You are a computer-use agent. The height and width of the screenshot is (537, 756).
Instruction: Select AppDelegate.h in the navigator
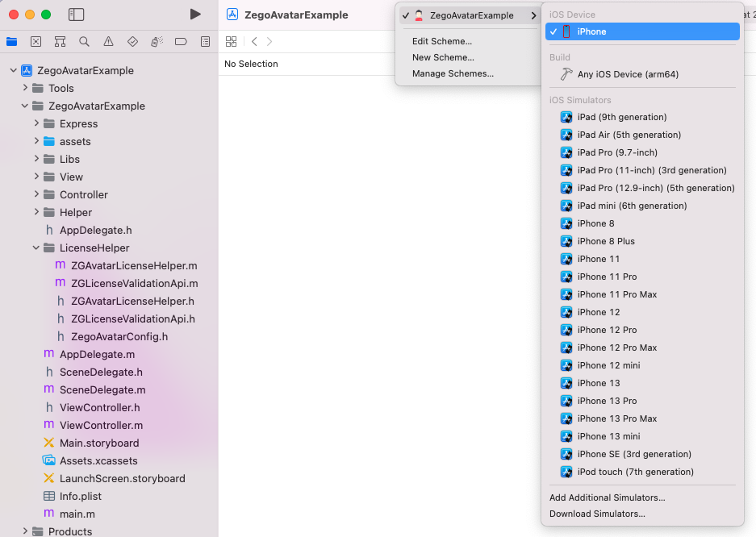95,231
